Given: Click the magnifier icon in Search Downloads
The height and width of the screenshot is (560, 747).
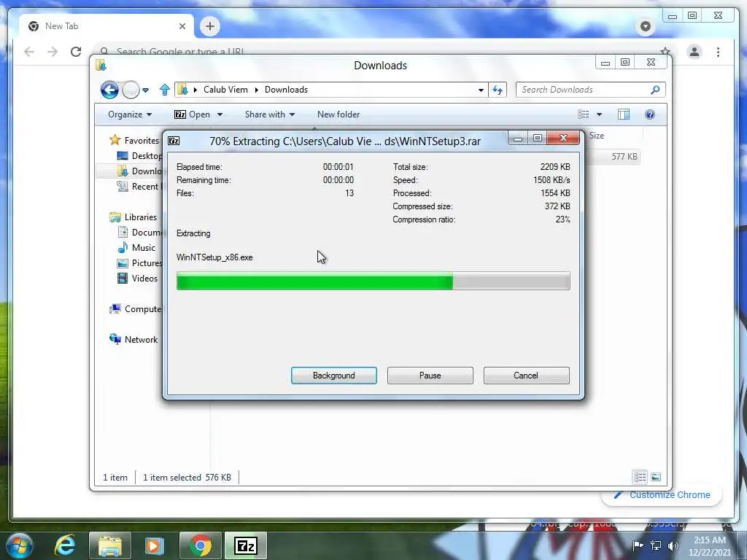Looking at the screenshot, I should pos(655,90).
